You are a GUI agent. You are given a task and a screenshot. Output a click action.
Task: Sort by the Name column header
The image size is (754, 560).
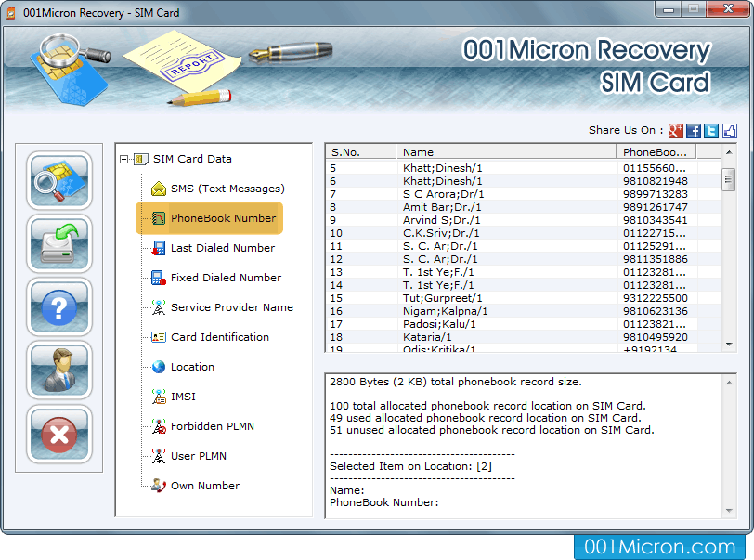click(506, 152)
